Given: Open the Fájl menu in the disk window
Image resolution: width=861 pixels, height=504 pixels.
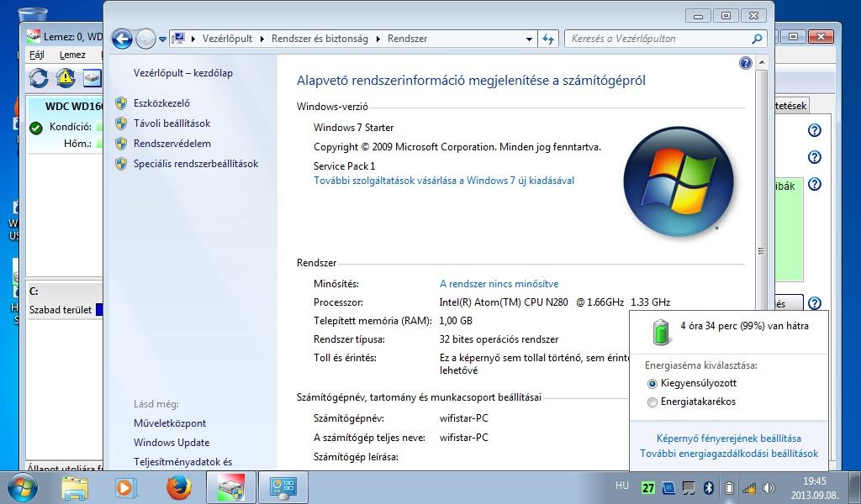Looking at the screenshot, I should tap(37, 55).
